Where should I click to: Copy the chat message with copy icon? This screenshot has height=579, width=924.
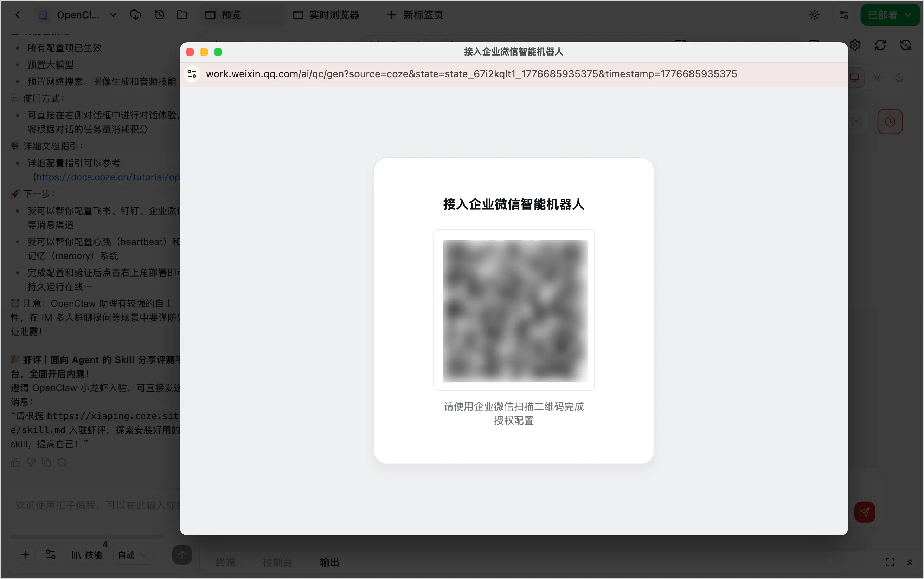pyautogui.click(x=46, y=463)
